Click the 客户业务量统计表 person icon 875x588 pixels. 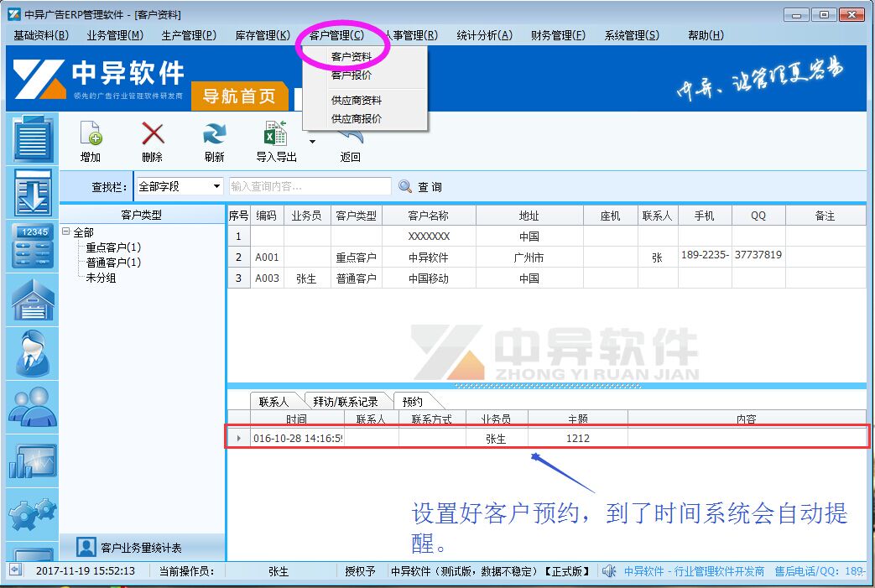tap(86, 547)
